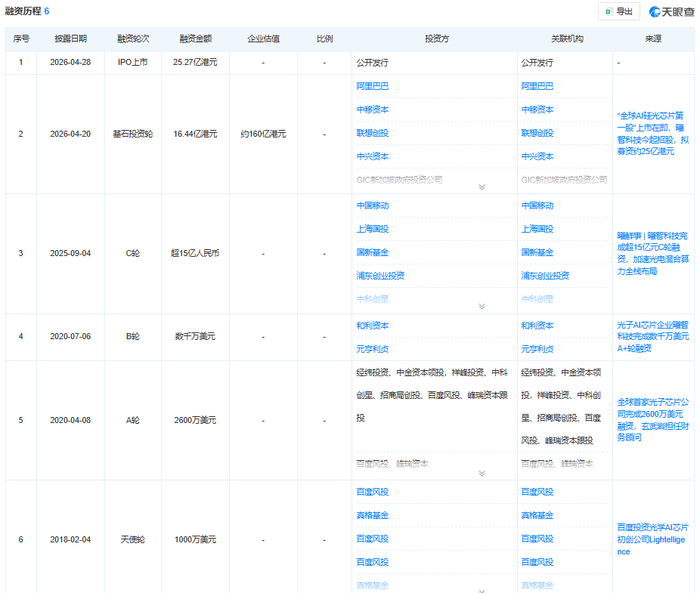Select the amount 2600万美元
The width and height of the screenshot is (700, 593).
pyautogui.click(x=195, y=420)
